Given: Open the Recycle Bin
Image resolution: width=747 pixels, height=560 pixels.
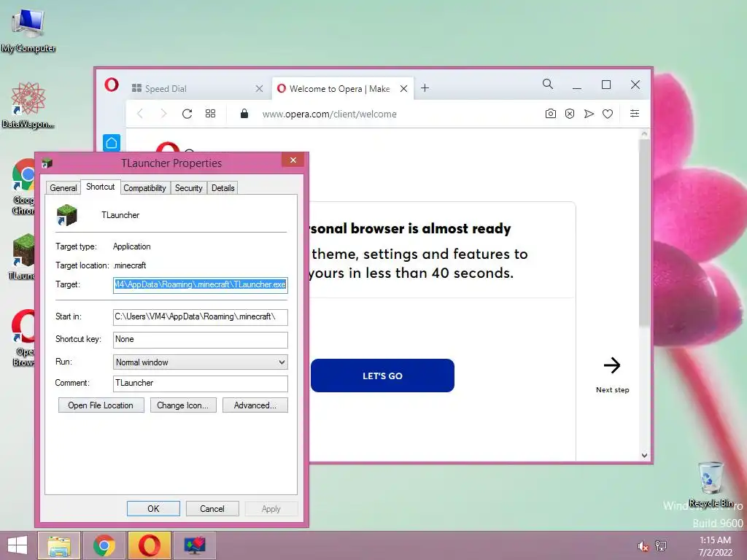Looking at the screenshot, I should (711, 484).
